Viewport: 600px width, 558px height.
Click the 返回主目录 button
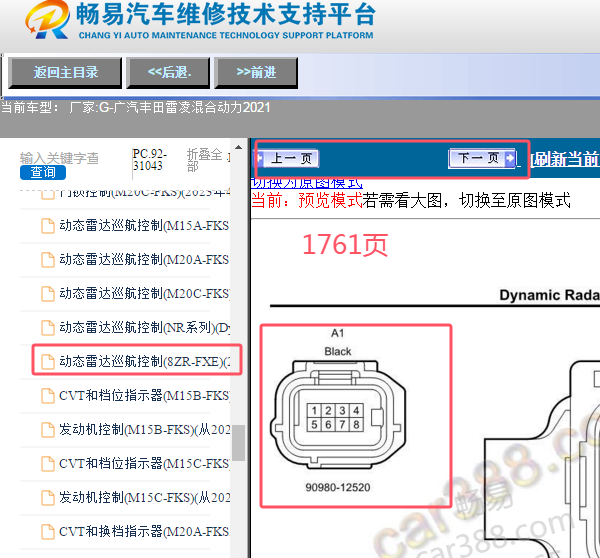coord(65,72)
